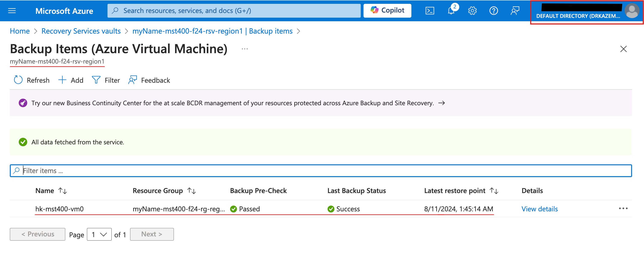Screen dimensions: 644x270
Task: Click the Add plus icon
Action: click(62, 80)
